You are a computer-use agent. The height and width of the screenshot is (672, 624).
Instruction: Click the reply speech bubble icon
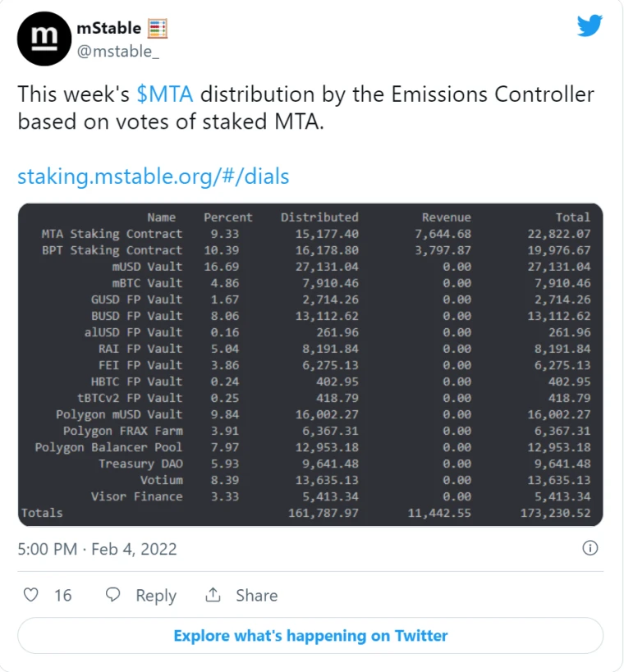click(113, 595)
